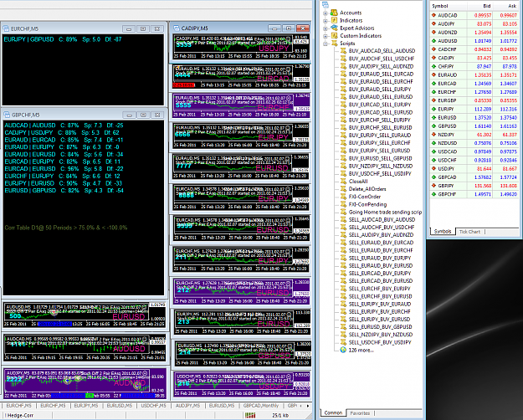
Task: Click the left arrow of chart tabs
Action: (302, 406)
